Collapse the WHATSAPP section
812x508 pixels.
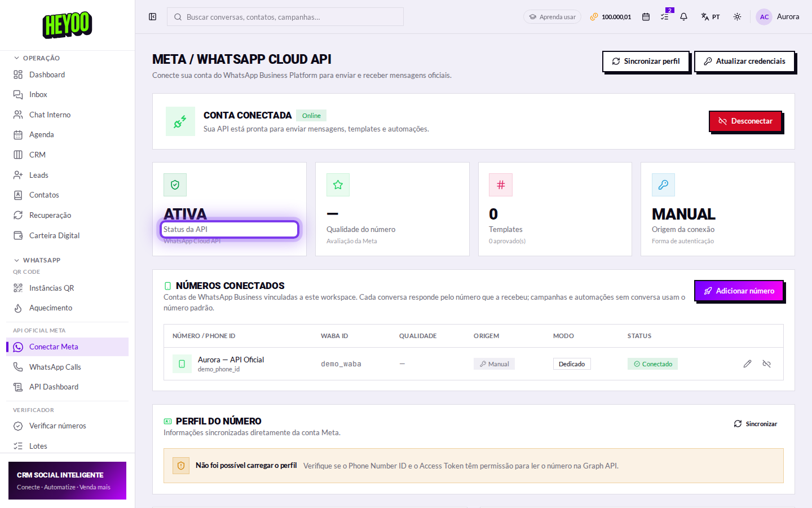click(37, 260)
